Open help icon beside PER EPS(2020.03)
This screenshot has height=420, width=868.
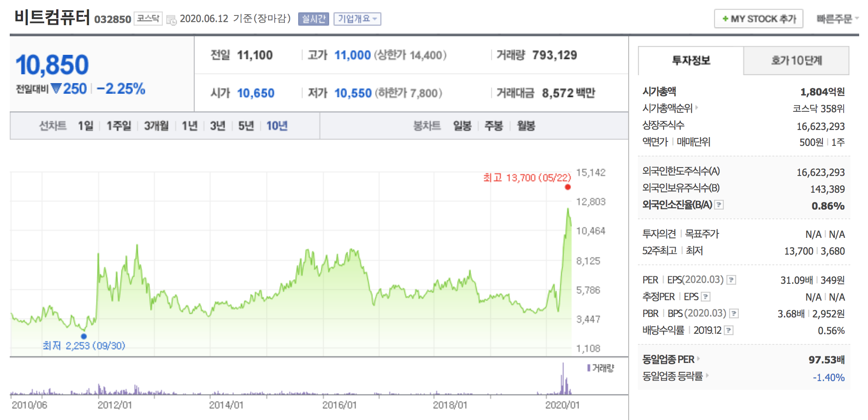click(731, 280)
